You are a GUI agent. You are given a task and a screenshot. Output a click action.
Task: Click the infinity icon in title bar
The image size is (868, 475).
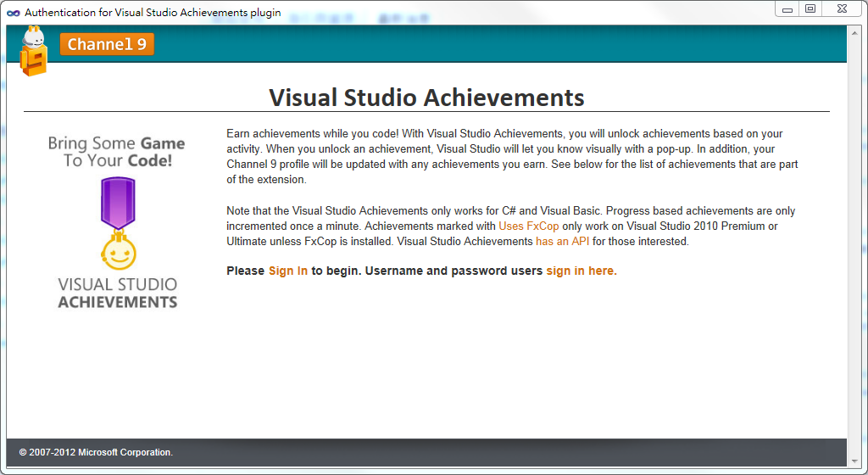coord(14,13)
